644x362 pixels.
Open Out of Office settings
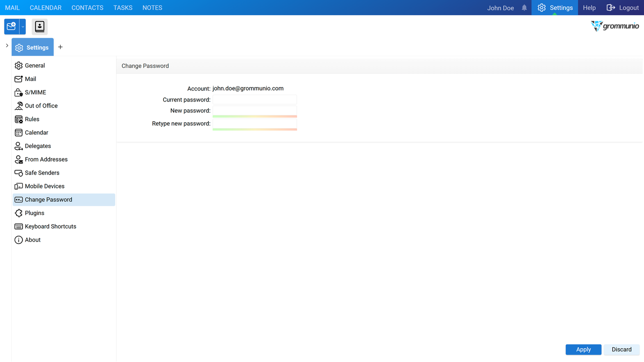[x=41, y=106]
